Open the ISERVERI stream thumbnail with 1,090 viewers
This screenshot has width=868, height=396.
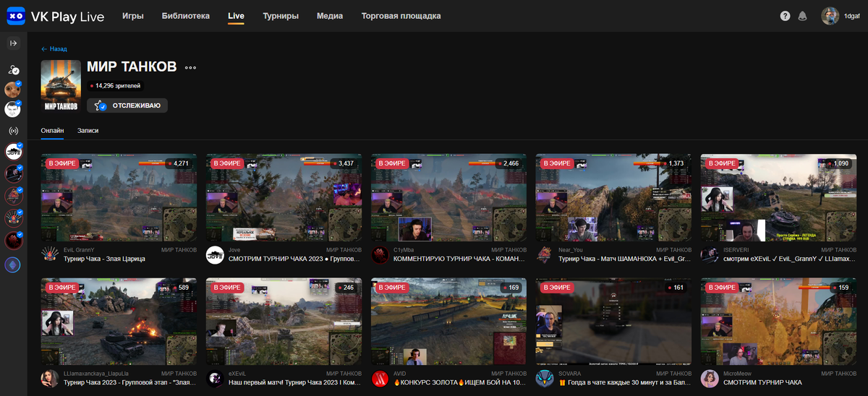778,197
